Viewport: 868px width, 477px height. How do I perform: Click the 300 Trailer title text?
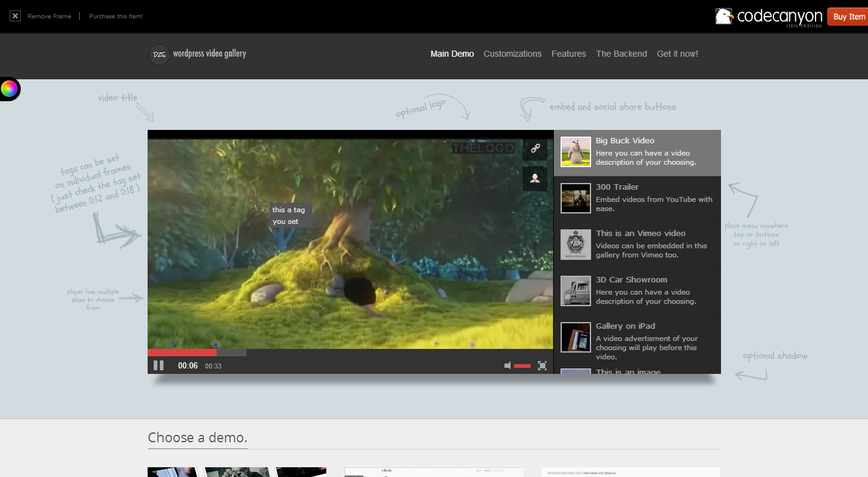click(x=617, y=187)
